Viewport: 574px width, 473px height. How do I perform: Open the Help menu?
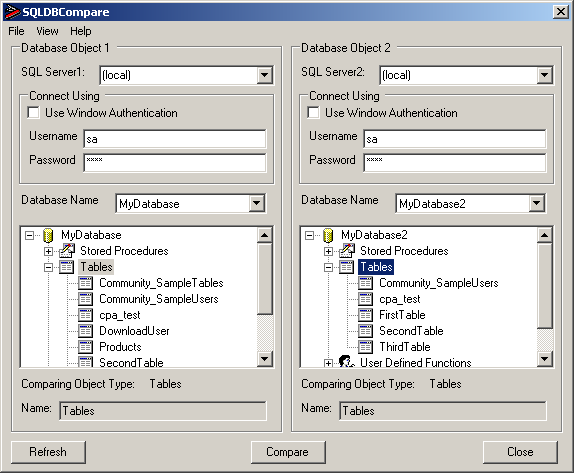point(81,31)
